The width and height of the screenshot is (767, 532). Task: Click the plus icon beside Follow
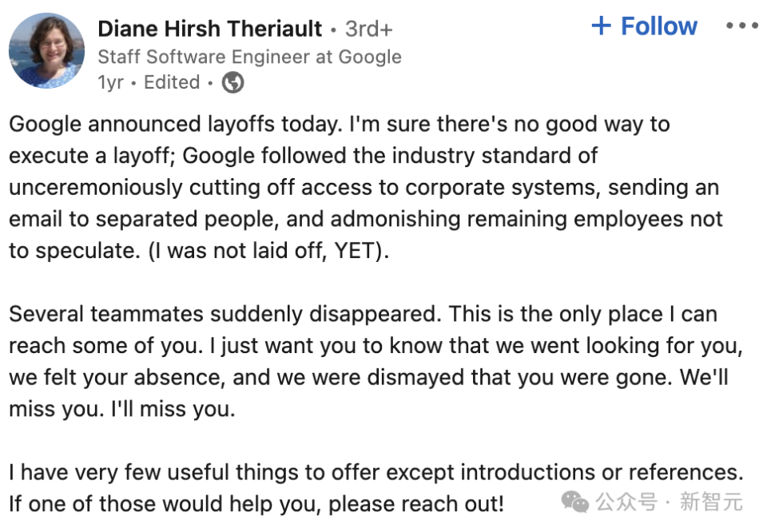pyautogui.click(x=601, y=26)
